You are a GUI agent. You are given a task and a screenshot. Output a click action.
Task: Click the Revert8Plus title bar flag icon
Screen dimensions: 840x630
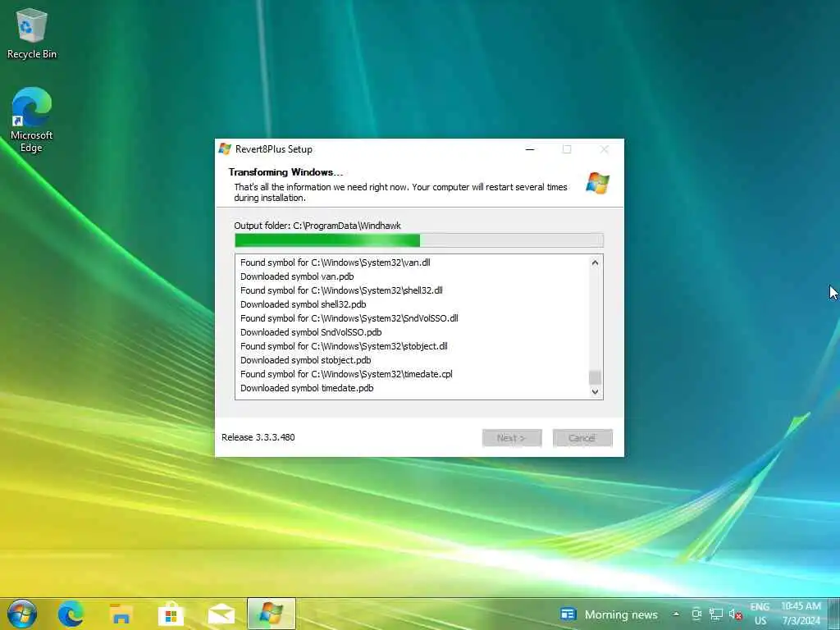225,149
